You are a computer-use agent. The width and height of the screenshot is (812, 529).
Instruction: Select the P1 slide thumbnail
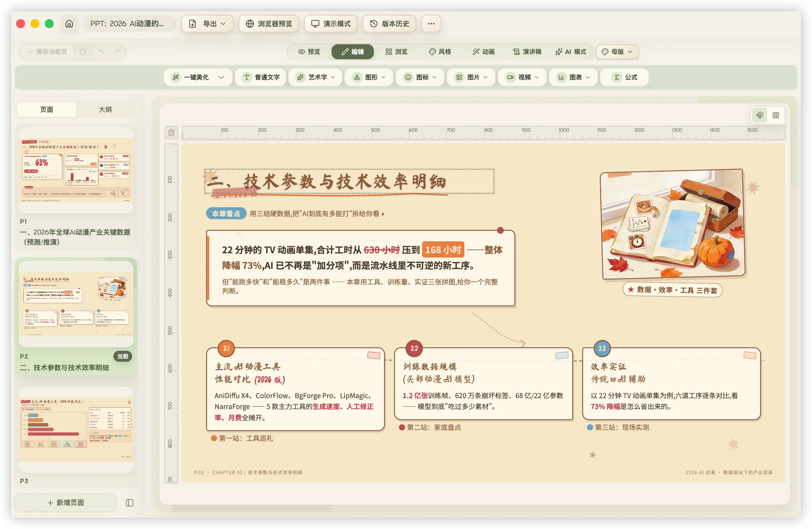76,170
